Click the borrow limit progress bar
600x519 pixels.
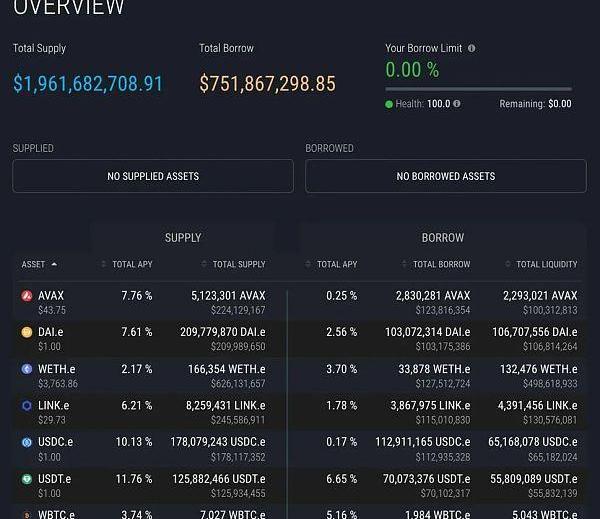click(478, 89)
